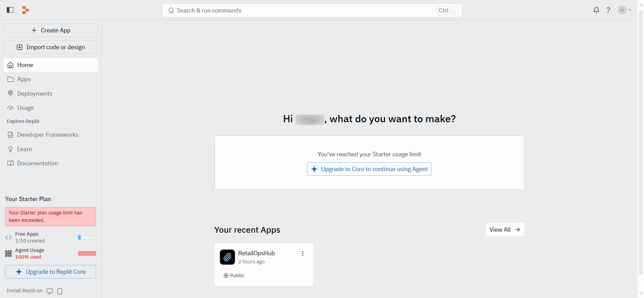Click the search magnifier icon
Image resolution: width=644 pixels, height=298 pixels.
point(171,10)
